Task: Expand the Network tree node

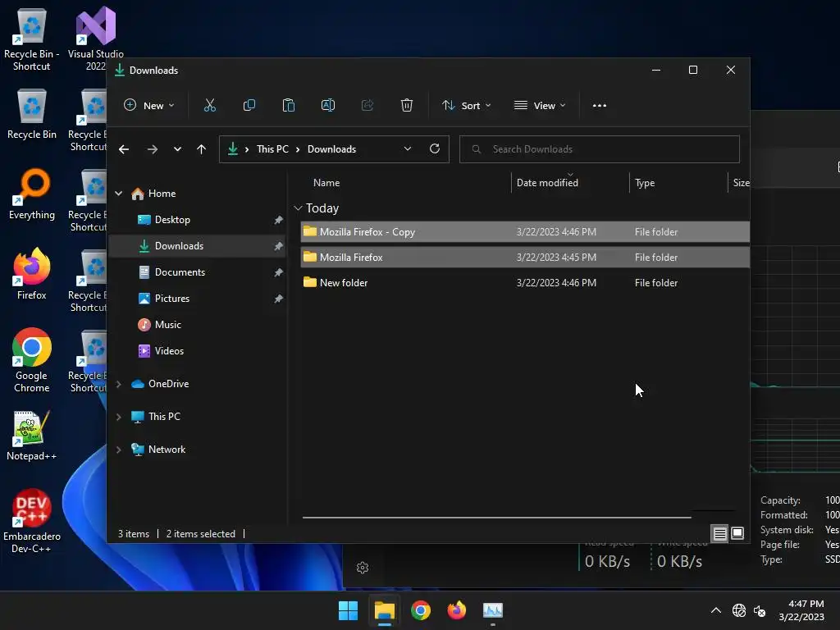Action: [x=118, y=450]
